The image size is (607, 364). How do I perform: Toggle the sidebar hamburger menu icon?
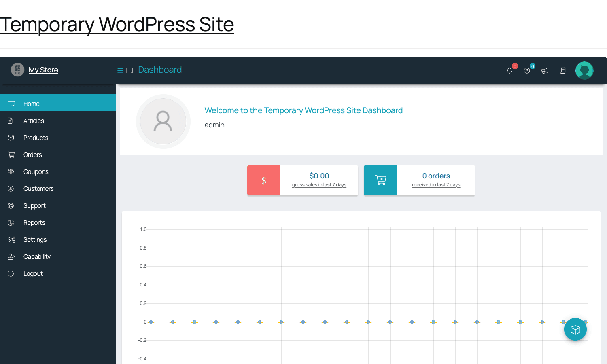click(x=120, y=70)
